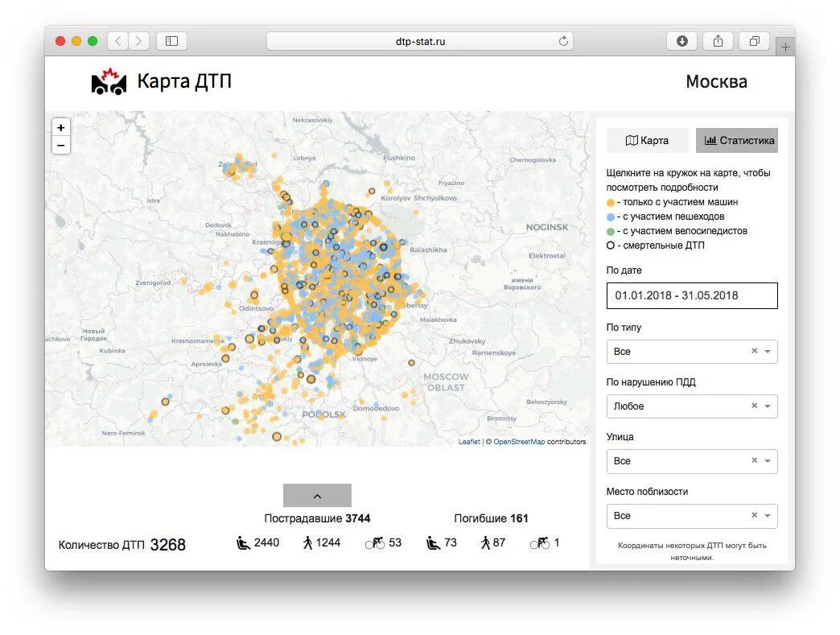Click the browser downloads icon in toolbar
The width and height of the screenshot is (840, 635).
[681, 40]
